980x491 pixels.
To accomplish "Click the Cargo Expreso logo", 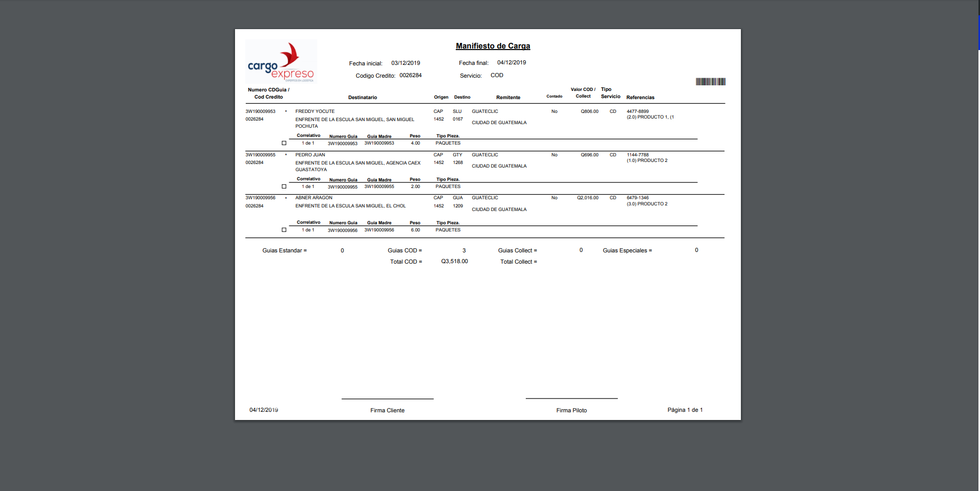I will tap(281, 62).
